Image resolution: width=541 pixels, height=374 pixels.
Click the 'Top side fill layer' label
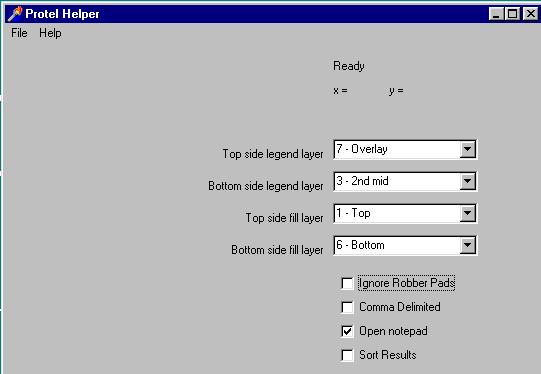[x=285, y=218]
